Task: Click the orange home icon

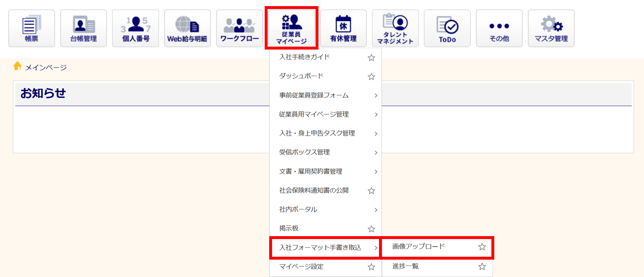Action: click(x=17, y=66)
